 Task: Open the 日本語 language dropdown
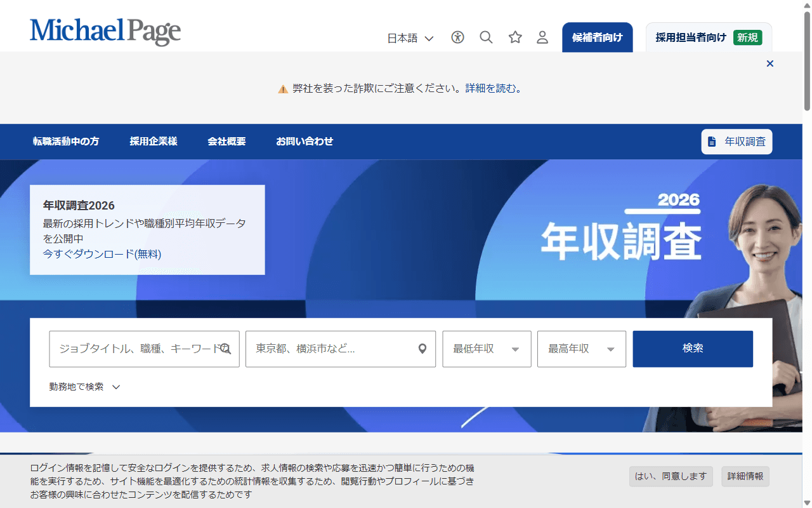[x=410, y=38]
